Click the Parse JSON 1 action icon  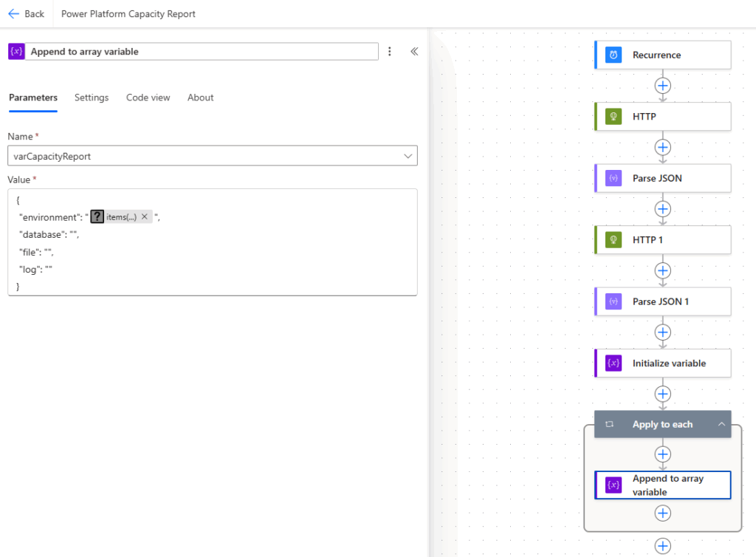pos(613,301)
